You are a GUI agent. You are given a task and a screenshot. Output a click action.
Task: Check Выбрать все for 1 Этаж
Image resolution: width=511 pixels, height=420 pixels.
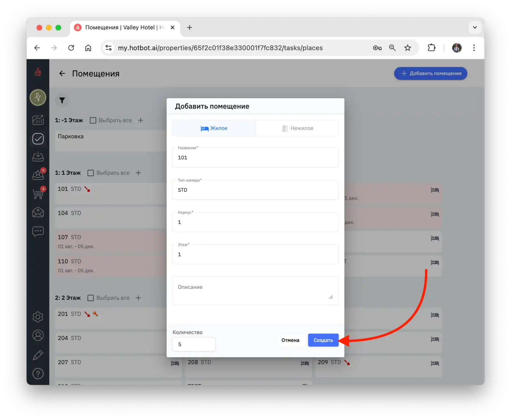pyautogui.click(x=91, y=173)
